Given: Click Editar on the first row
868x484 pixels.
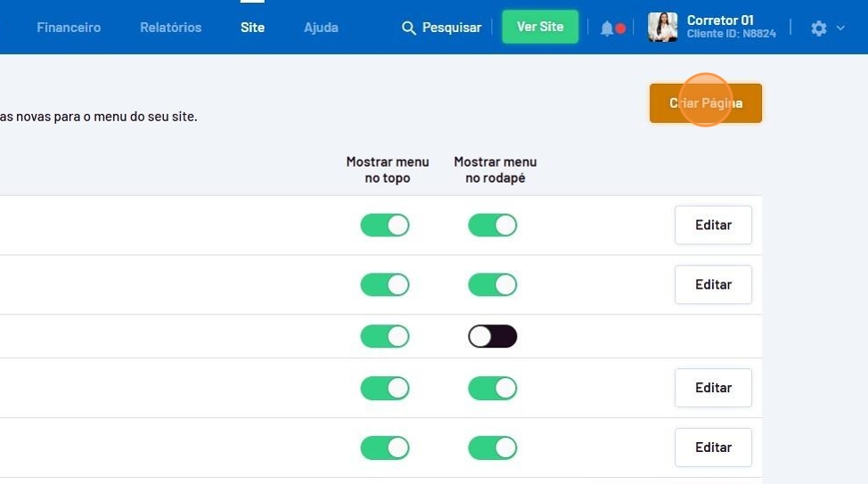Looking at the screenshot, I should 713,226.
